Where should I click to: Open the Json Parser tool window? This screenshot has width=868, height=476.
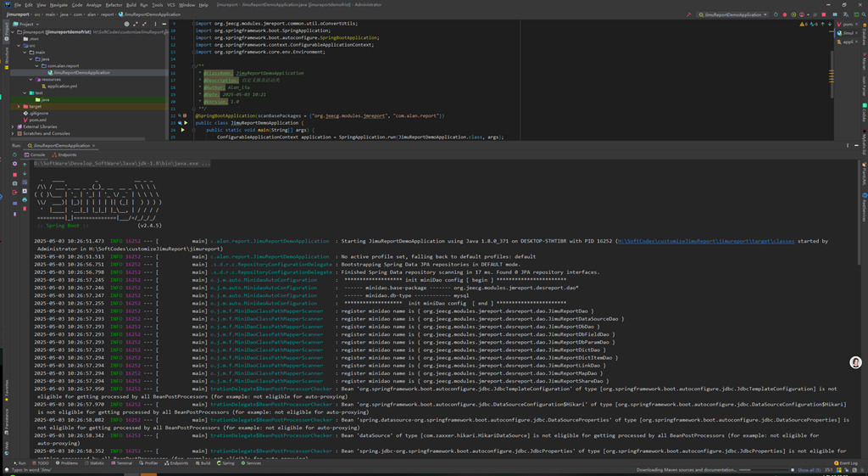[864, 86]
